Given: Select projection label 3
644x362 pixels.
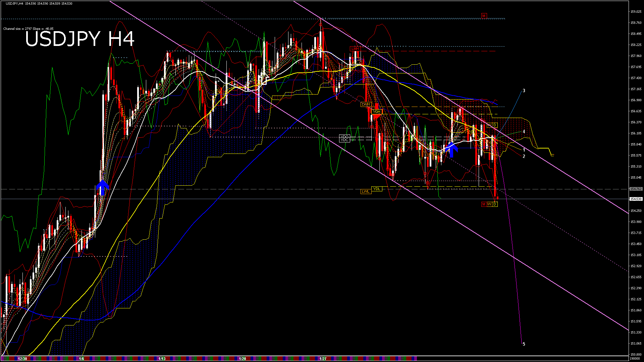Looking at the screenshot, I should coord(524,91).
